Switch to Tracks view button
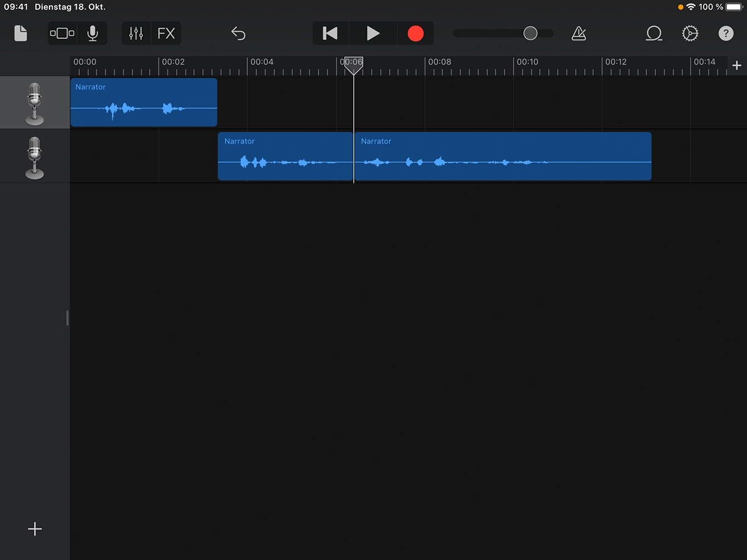747x560 pixels. click(62, 33)
